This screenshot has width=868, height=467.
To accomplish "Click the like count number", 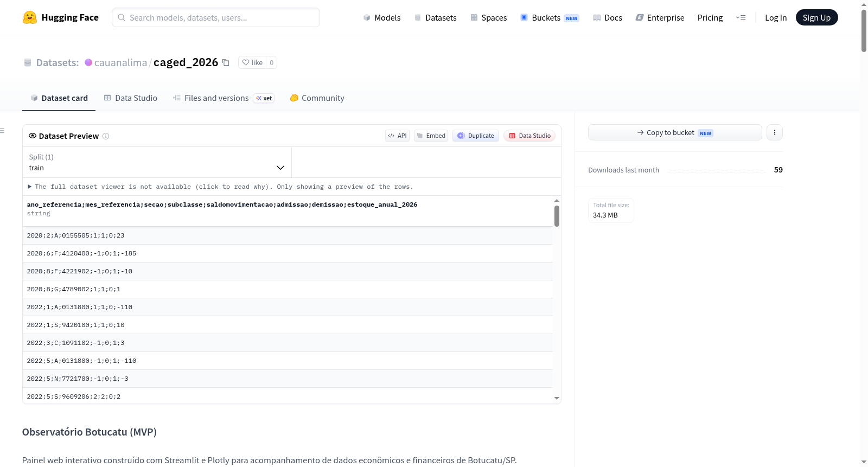I will (x=272, y=62).
